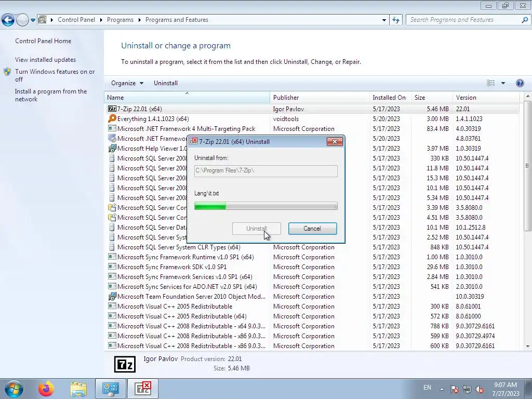Click the 7-Zip dialog title icon
Viewport: 532px width, 399px height.
(x=193, y=141)
